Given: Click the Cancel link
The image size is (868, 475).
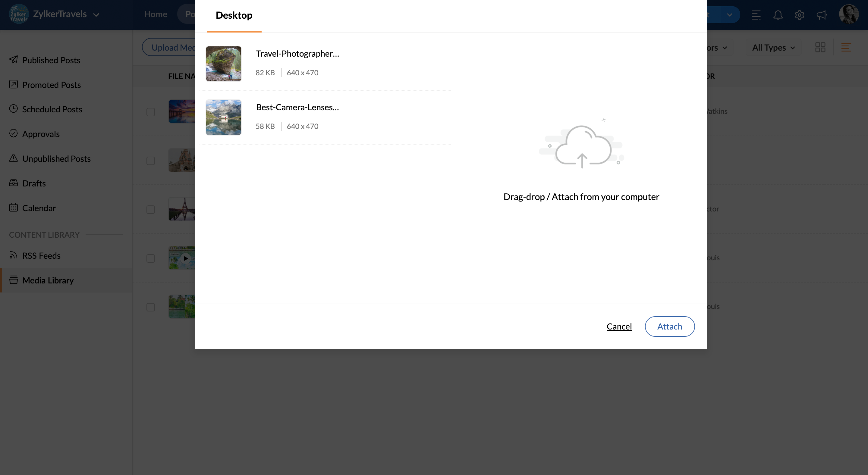Looking at the screenshot, I should tap(619, 326).
